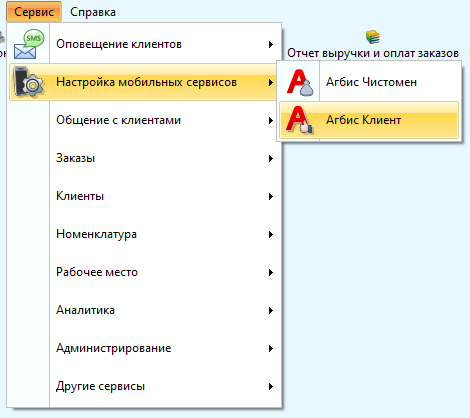Open the Клиенты menu entry
This screenshot has height=418, width=470.
[x=143, y=196]
